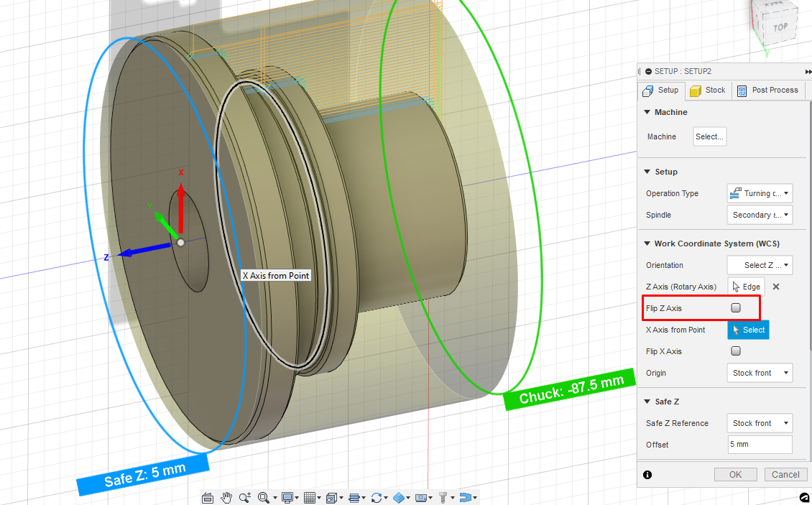
Task: Collapse the panel using the double-chevron icon
Action: [808, 71]
